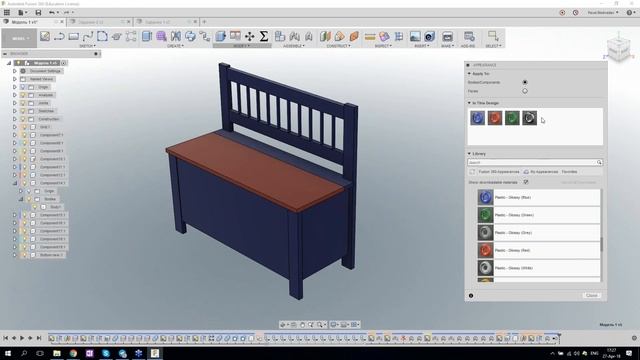Select the red appearance swatch in this design
The width and height of the screenshot is (640, 360).
(x=495, y=118)
